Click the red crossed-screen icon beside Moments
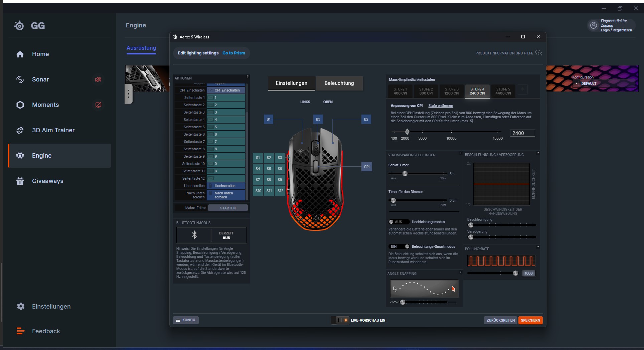The height and width of the screenshot is (350, 644). coord(98,105)
